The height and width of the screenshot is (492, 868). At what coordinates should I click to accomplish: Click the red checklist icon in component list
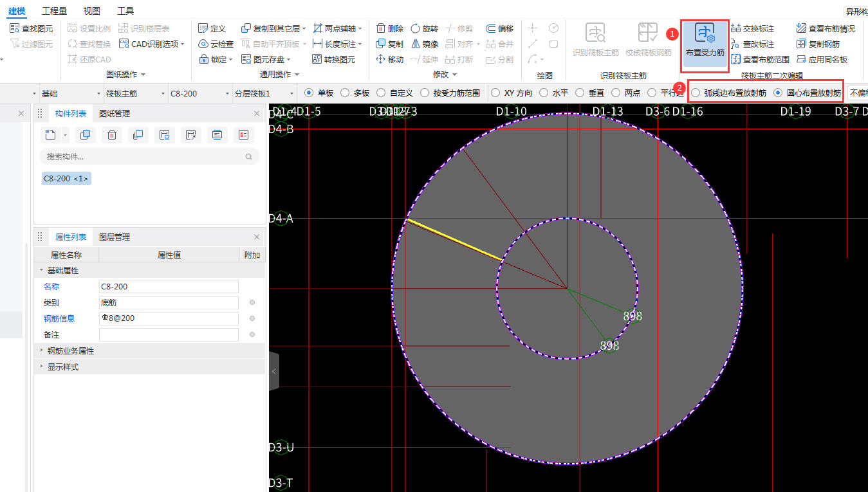click(243, 134)
